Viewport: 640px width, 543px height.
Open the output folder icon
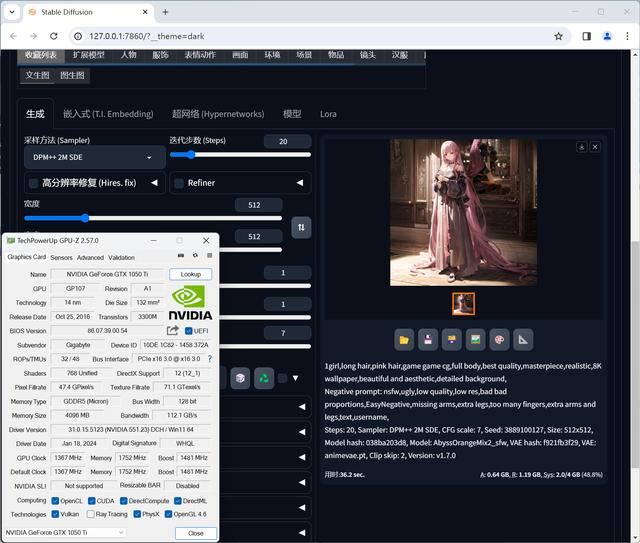404,340
